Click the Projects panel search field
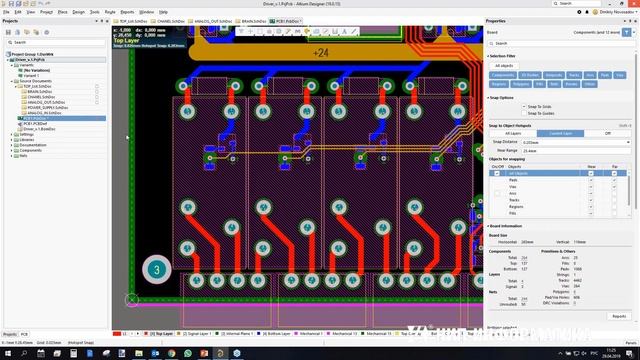 pos(56,42)
